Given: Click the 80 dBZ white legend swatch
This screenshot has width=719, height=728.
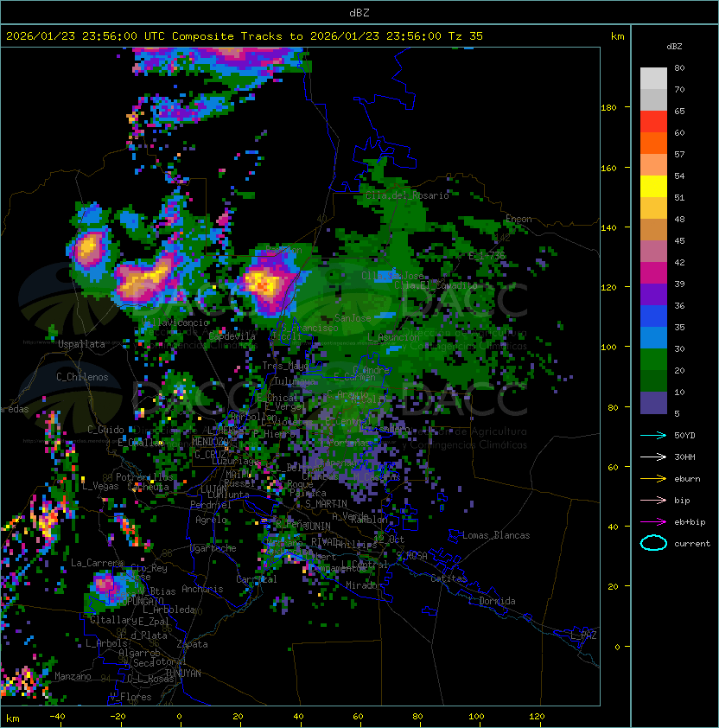Looking at the screenshot, I should point(653,78).
